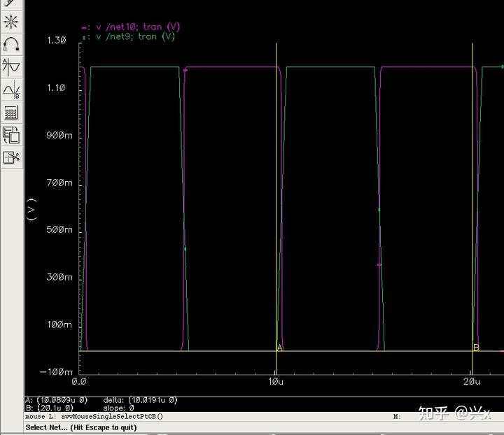Click the green legend marker for net9
Image resolution: width=504 pixels, height=435 pixels.
tap(85, 38)
